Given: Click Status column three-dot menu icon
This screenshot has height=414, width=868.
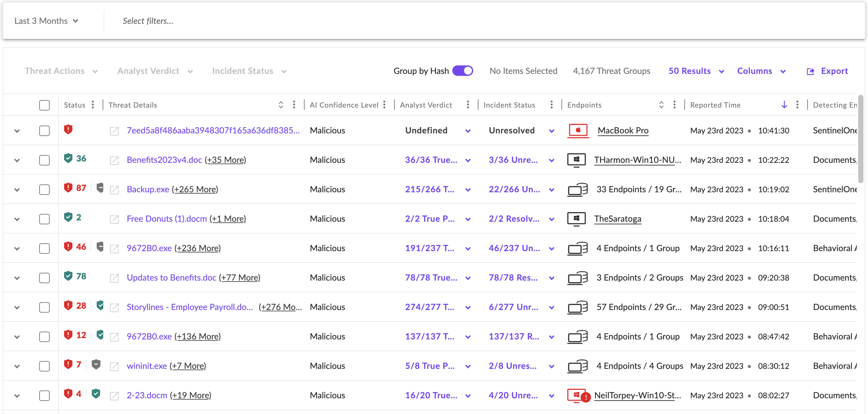Looking at the screenshot, I should [93, 105].
